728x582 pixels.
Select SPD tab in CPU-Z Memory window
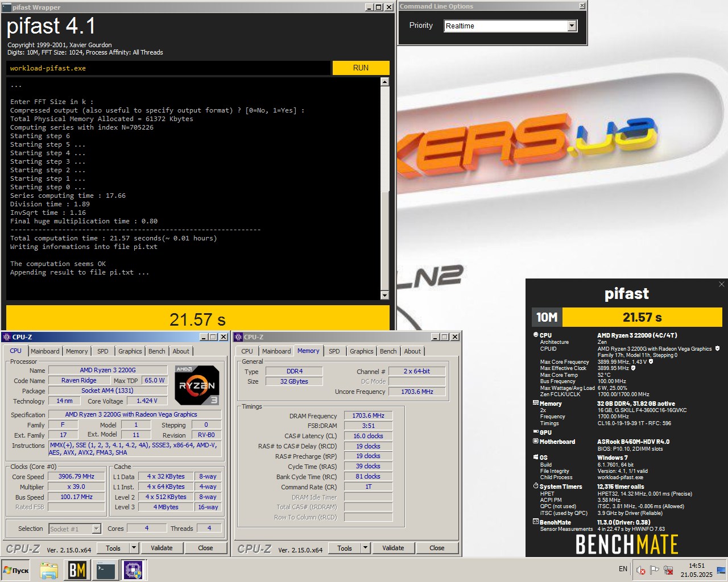tap(334, 351)
